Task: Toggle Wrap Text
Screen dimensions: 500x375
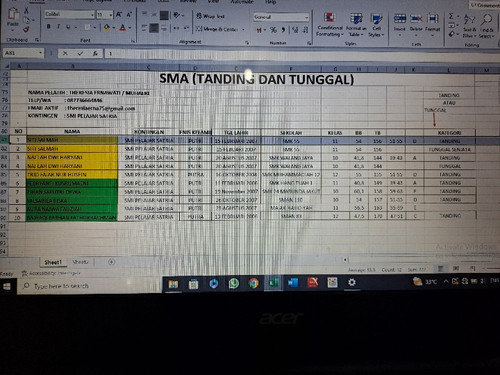Action: 210,16
